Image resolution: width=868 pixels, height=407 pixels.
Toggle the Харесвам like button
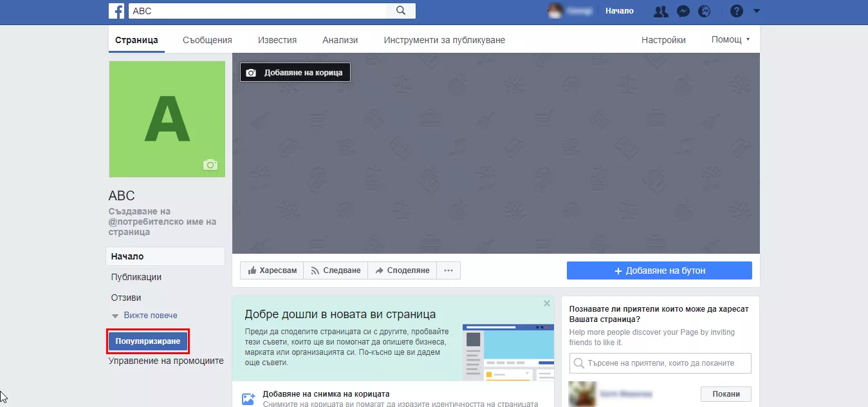[x=272, y=270]
